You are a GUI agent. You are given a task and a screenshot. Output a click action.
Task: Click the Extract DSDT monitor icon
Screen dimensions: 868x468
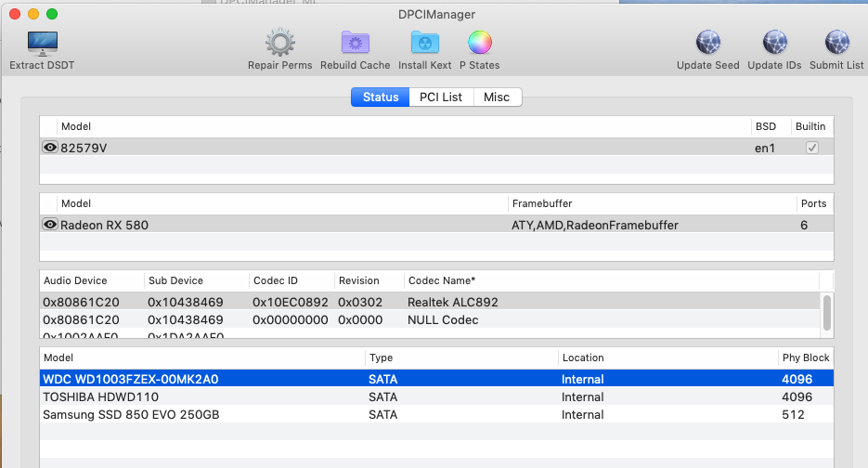(x=42, y=44)
